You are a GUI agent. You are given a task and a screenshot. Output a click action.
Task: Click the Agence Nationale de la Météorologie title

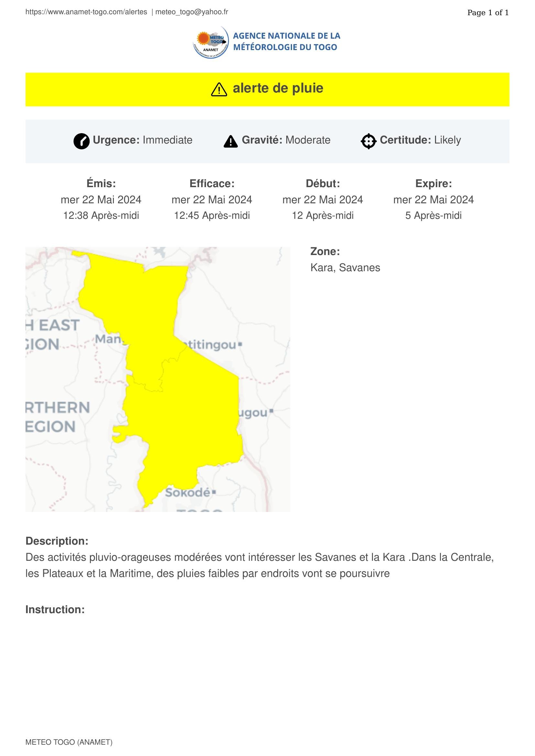pyautogui.click(x=286, y=41)
